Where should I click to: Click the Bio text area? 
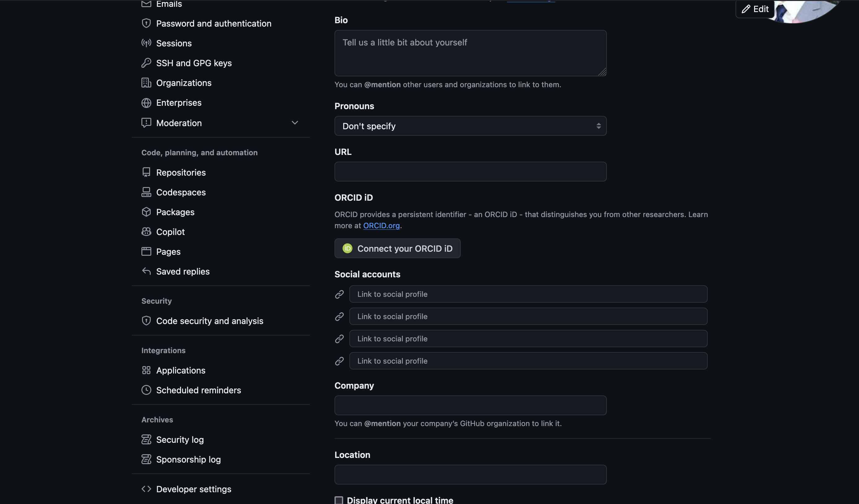[x=470, y=53]
